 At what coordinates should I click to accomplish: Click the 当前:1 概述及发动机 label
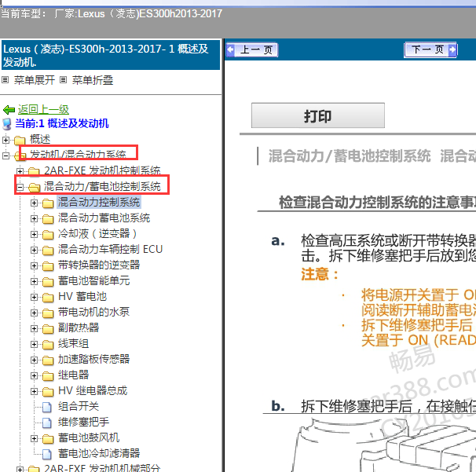click(62, 123)
